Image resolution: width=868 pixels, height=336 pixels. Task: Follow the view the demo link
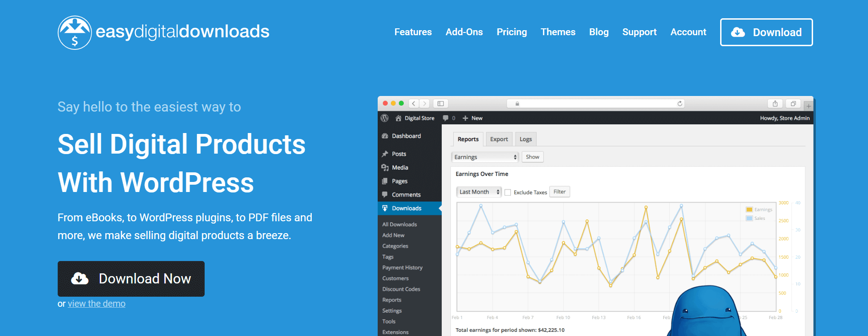click(97, 304)
